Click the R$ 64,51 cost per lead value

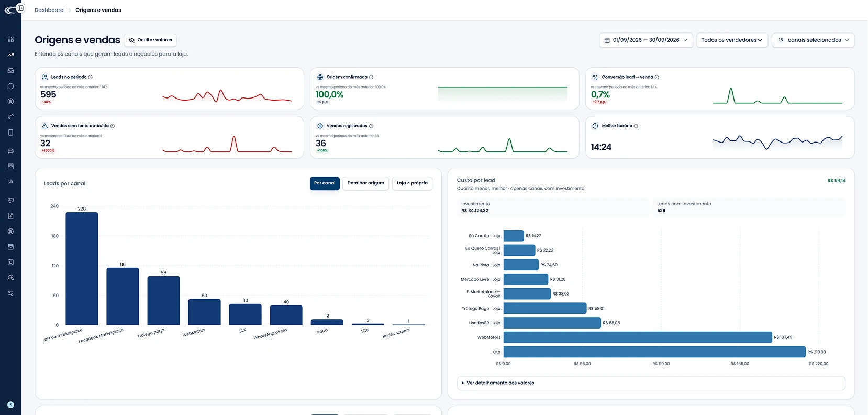tap(836, 181)
